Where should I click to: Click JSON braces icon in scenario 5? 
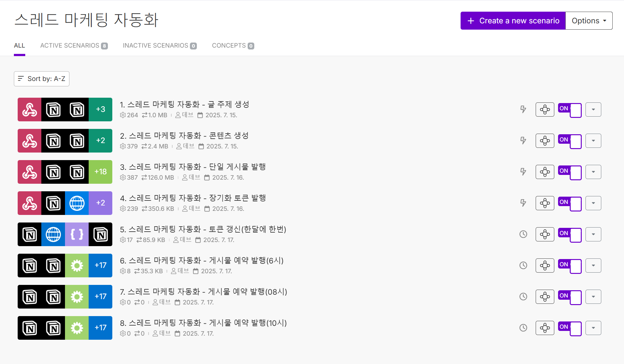(77, 234)
